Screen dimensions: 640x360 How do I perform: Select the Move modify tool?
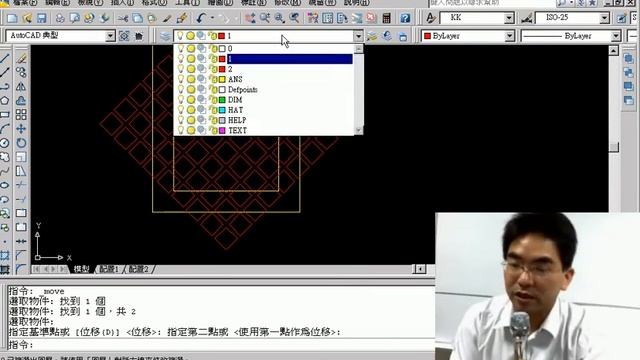(x=21, y=129)
